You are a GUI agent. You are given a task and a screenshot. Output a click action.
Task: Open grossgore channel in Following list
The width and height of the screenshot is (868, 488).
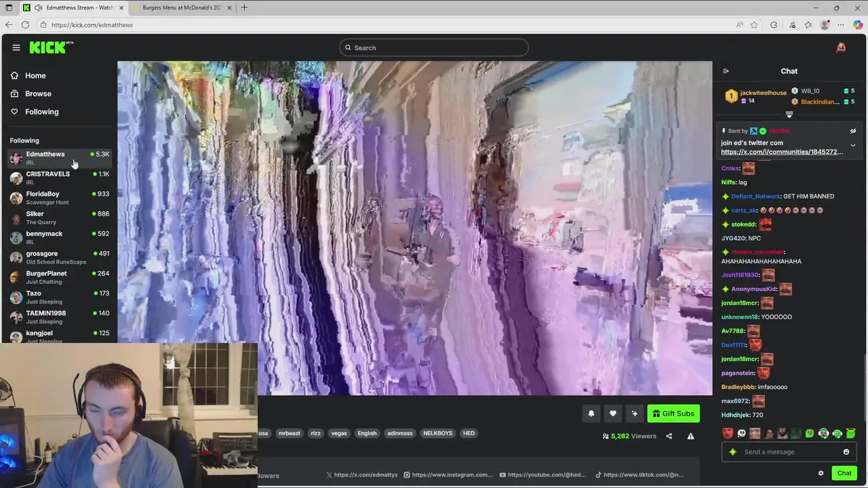pos(59,257)
